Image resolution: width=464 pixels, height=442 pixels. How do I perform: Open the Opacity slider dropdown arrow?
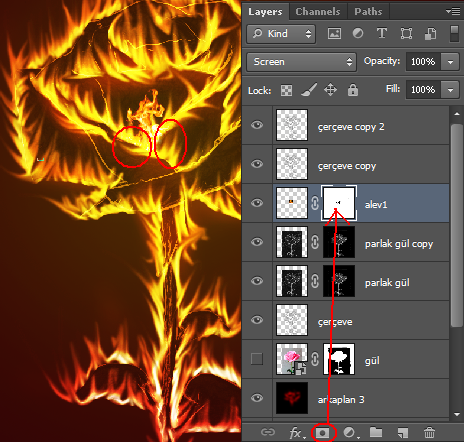point(450,62)
